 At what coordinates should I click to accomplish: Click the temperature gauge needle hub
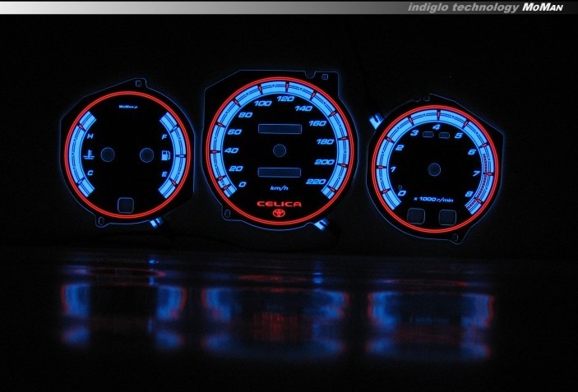(108, 154)
